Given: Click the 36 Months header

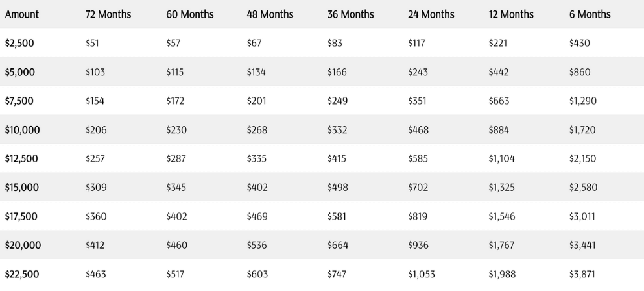Looking at the screenshot, I should coord(351,14).
